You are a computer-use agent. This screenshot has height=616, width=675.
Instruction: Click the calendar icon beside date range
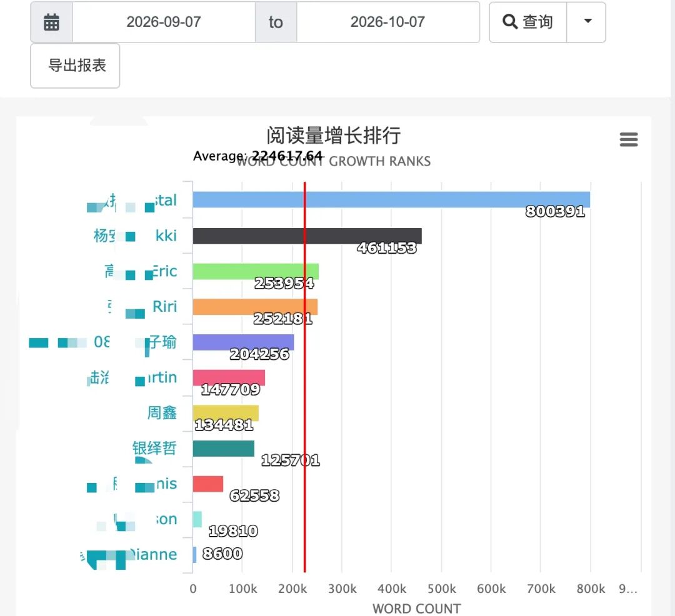(51, 22)
